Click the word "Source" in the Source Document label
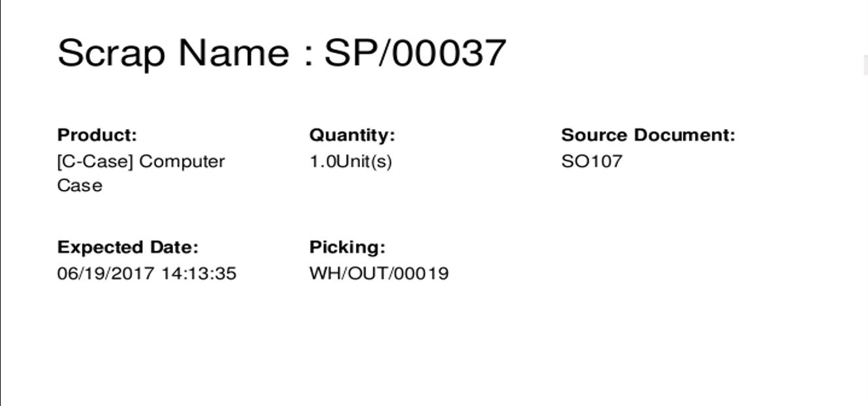The height and width of the screenshot is (406, 868). click(591, 136)
